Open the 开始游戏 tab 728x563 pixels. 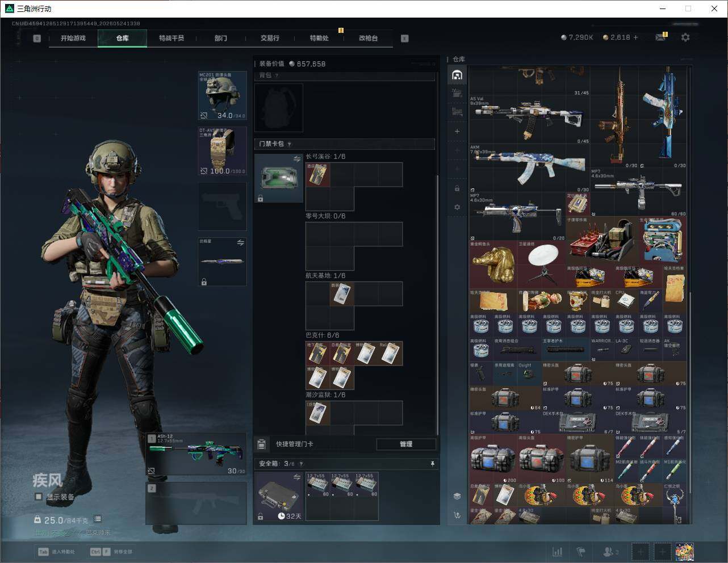(x=73, y=38)
